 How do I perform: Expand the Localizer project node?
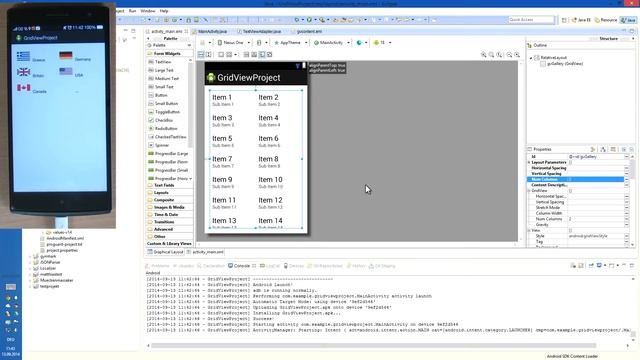pyautogui.click(x=30, y=269)
